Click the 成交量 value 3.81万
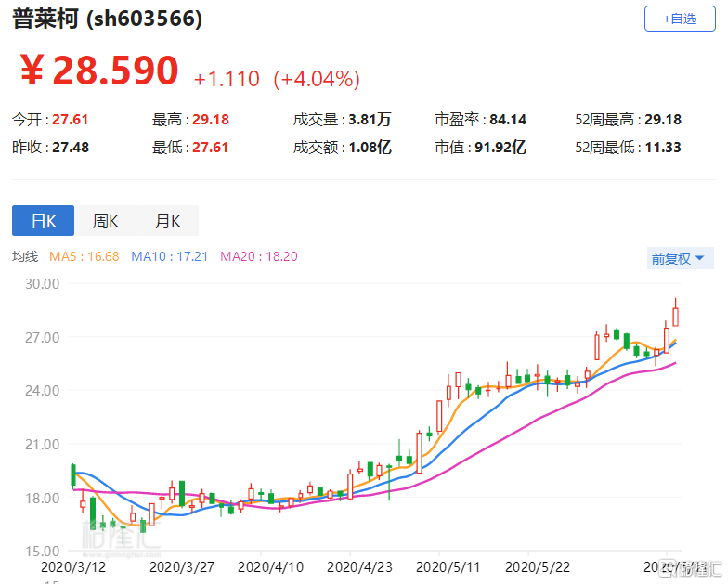The image size is (728, 584). (x=370, y=119)
